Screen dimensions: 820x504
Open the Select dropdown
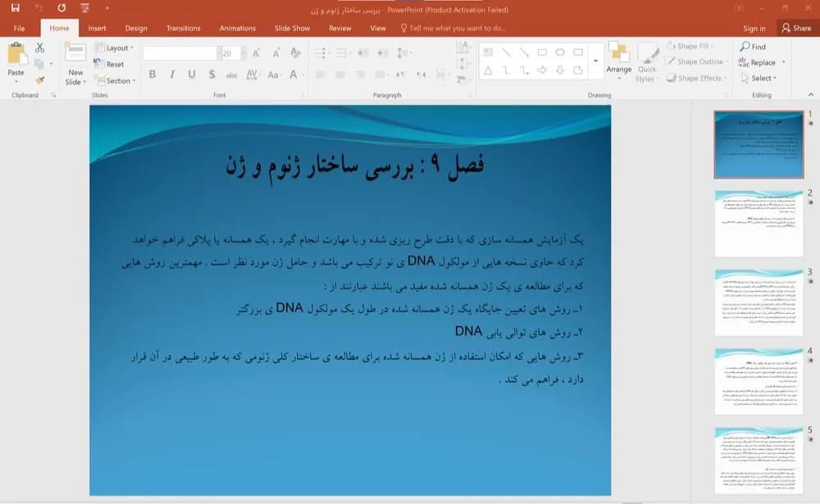758,78
